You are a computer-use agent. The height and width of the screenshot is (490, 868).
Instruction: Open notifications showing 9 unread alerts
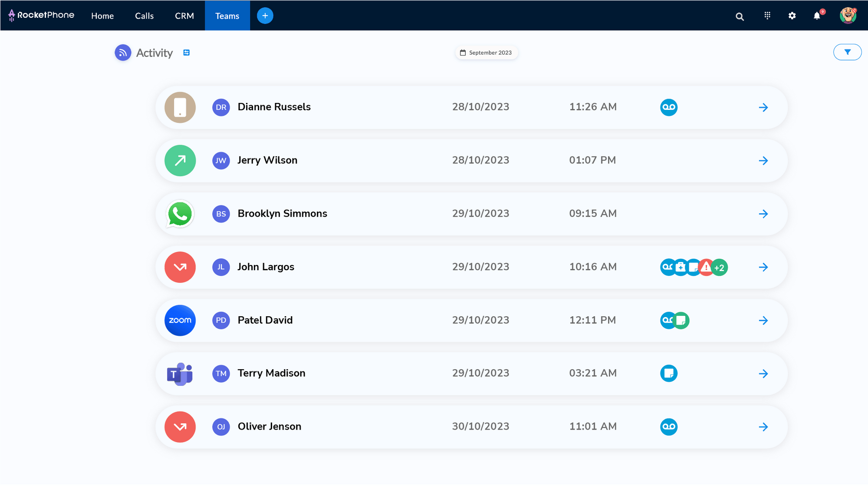click(x=817, y=16)
